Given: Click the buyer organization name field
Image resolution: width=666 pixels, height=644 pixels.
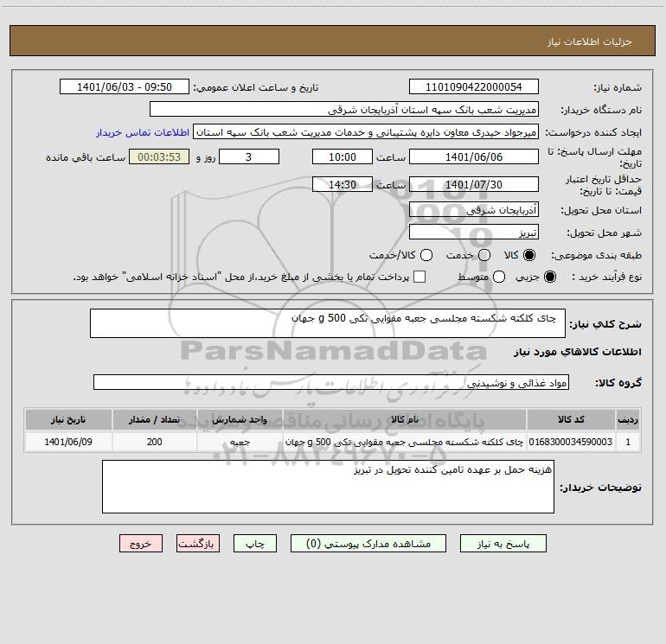Looking at the screenshot, I should 344,109.
